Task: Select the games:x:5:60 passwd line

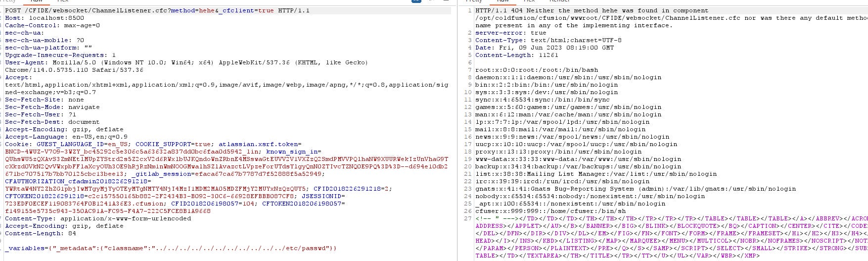Action: pyautogui.click(x=568, y=107)
